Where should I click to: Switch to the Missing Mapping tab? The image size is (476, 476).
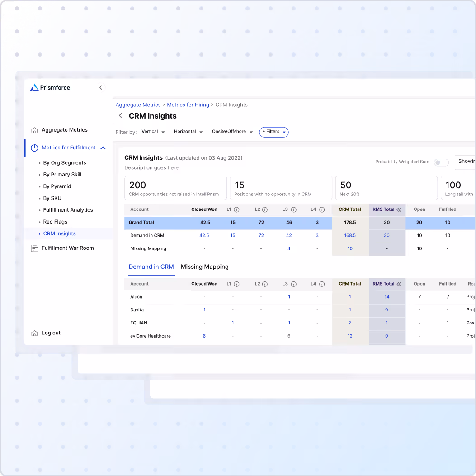[x=204, y=267]
